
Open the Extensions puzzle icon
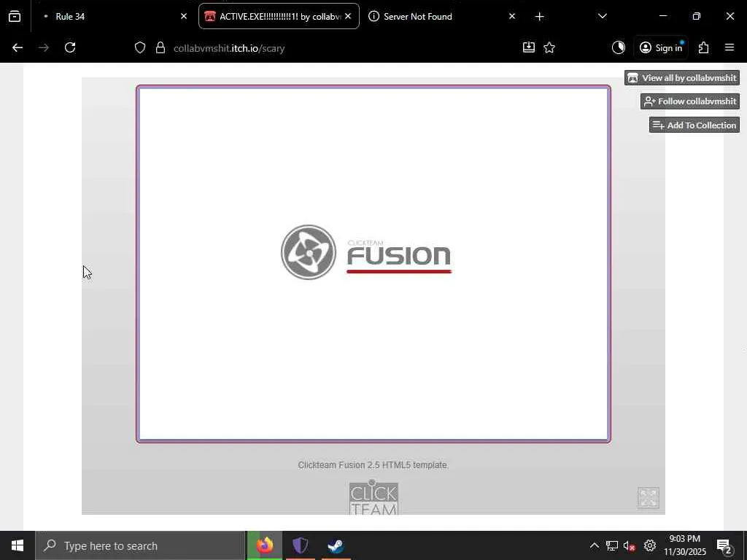704,47
